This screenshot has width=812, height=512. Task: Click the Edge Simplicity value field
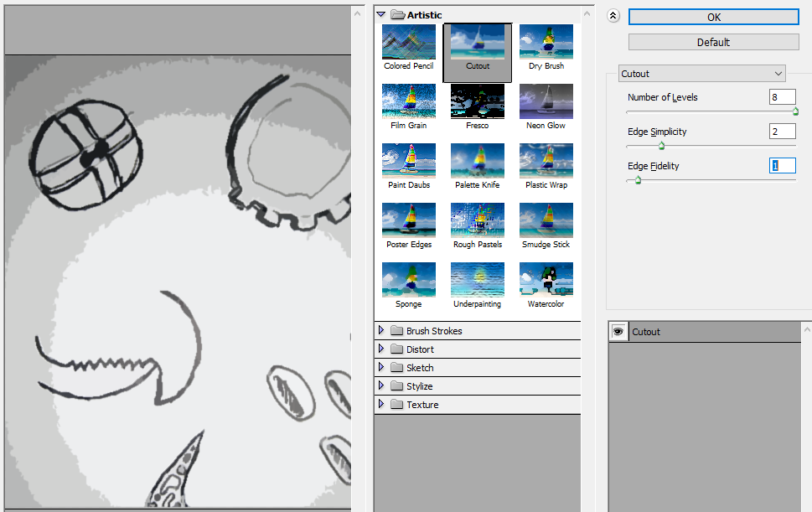[782, 131]
